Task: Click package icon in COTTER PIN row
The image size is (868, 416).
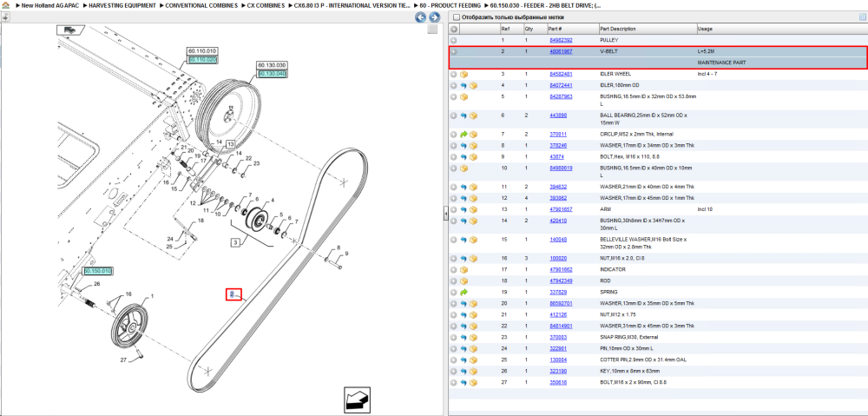Action: (x=474, y=360)
